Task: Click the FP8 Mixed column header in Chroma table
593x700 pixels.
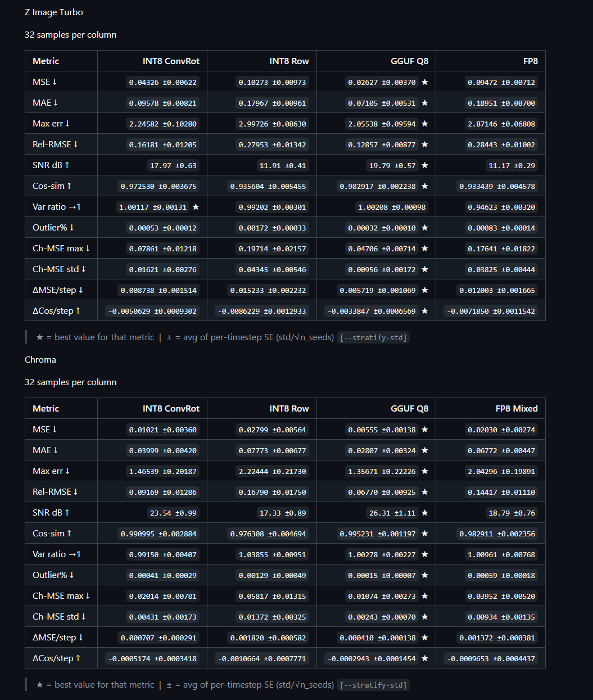Action: click(517, 409)
